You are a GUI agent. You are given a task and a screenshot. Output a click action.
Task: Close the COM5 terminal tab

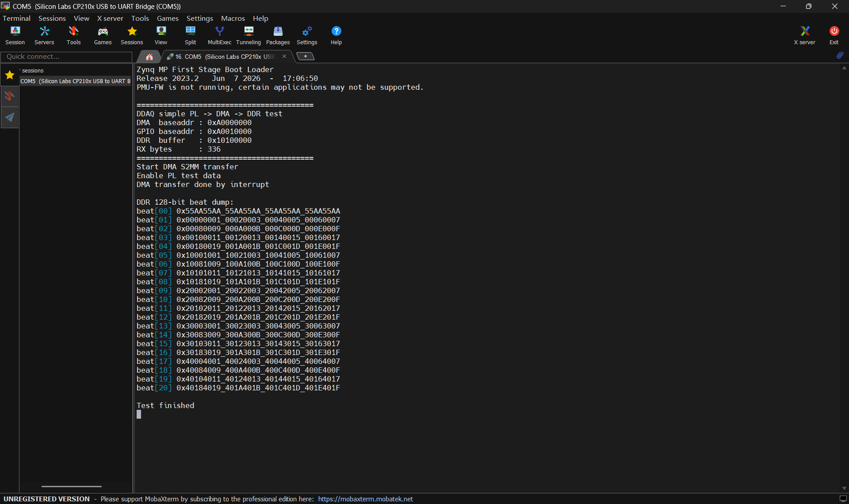[284, 56]
